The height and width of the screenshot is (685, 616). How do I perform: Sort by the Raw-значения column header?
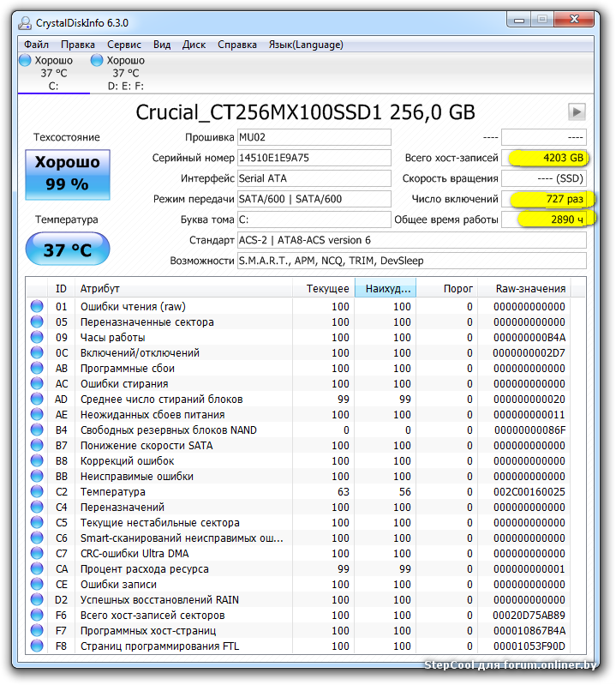click(x=529, y=289)
